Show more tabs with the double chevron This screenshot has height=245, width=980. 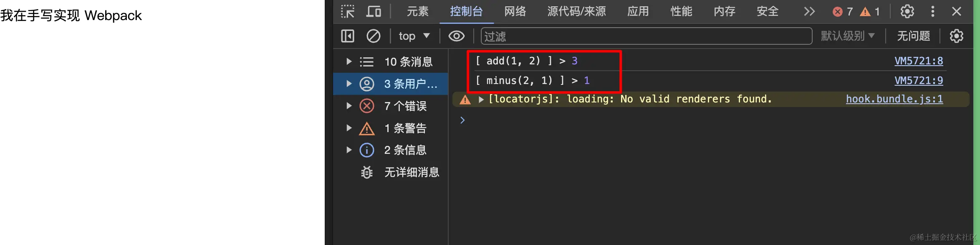809,11
